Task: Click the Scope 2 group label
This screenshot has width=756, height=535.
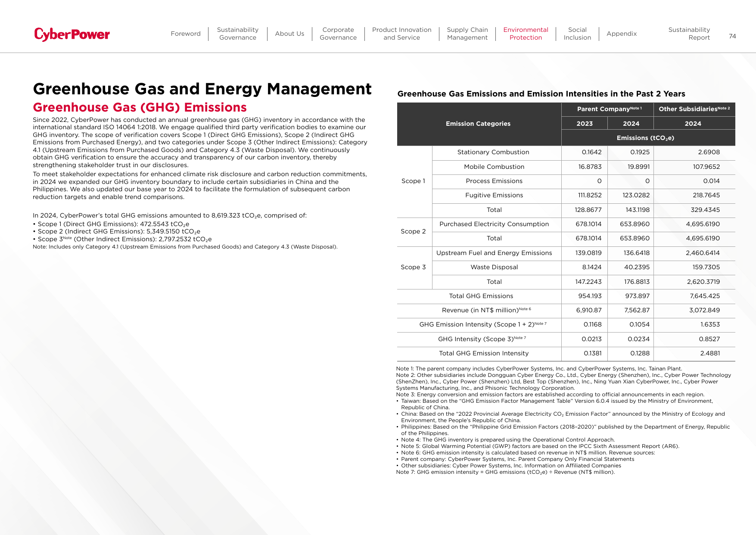Action: click(413, 231)
